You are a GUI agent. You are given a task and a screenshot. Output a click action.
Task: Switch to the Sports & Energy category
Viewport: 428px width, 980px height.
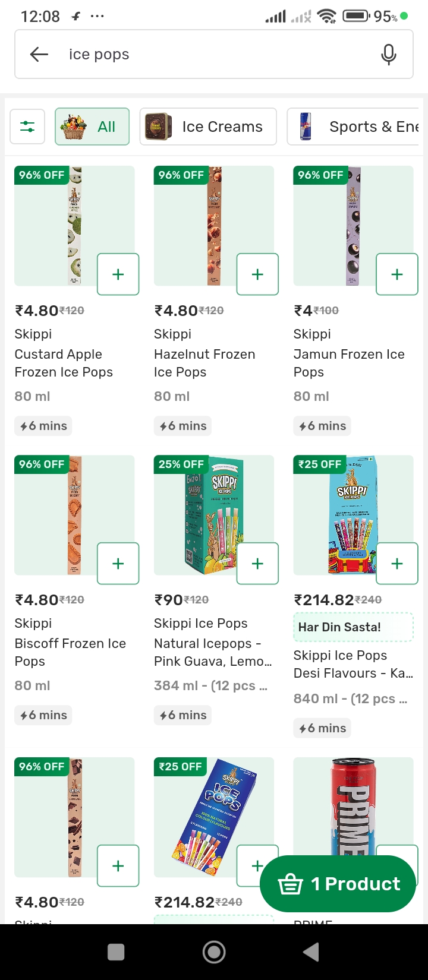coord(354,127)
